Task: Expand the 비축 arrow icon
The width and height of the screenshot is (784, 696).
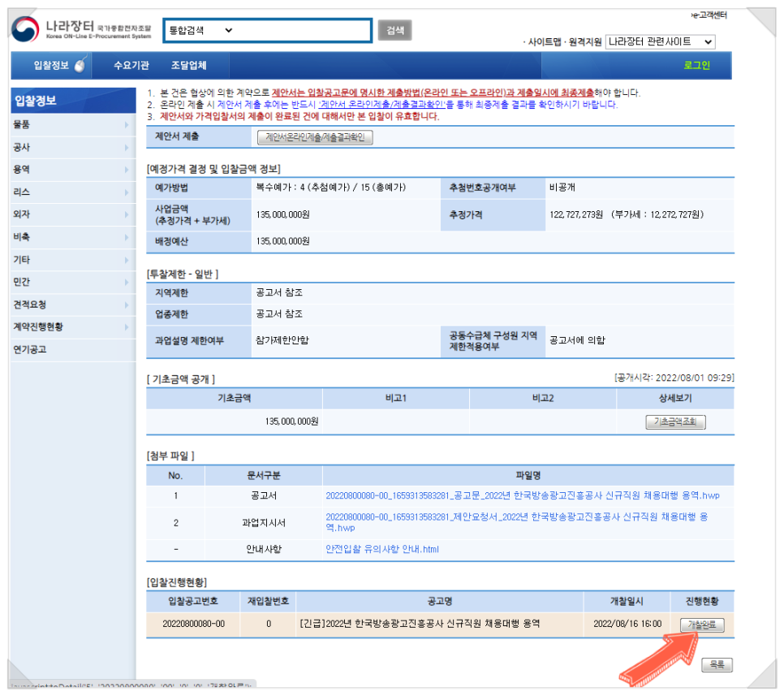Action: click(x=127, y=236)
